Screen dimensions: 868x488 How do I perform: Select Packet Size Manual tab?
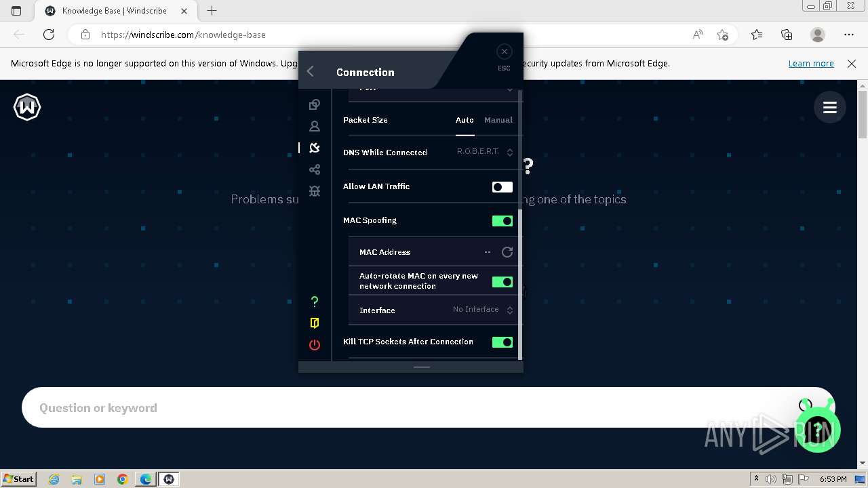coord(498,120)
